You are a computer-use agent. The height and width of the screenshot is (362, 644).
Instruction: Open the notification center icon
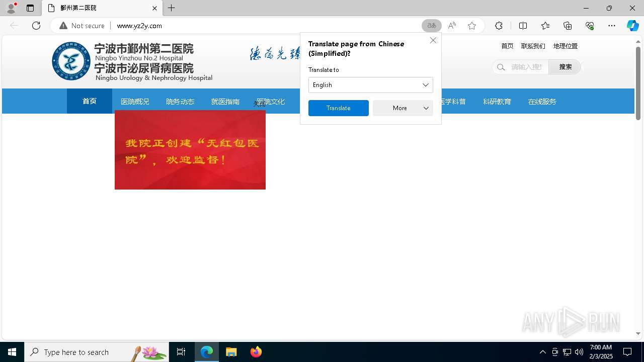[627, 352]
